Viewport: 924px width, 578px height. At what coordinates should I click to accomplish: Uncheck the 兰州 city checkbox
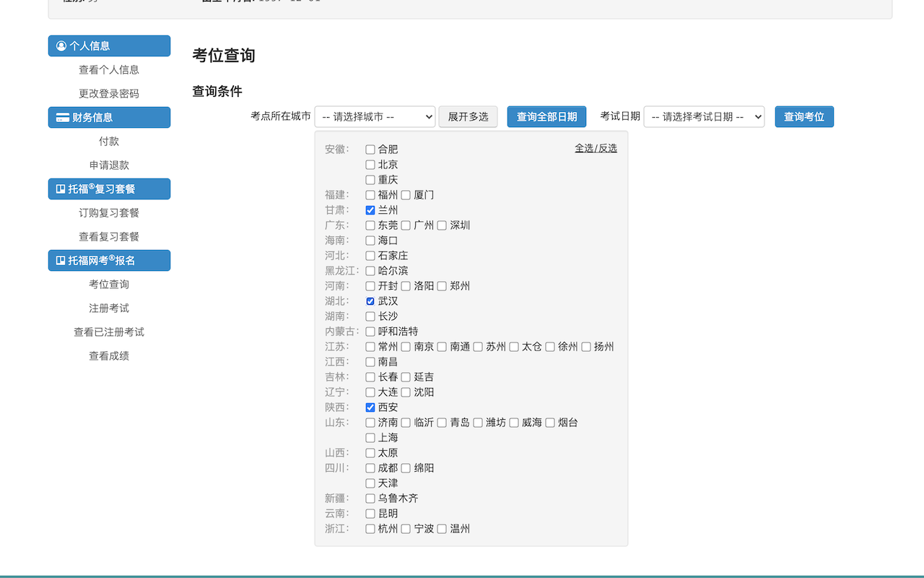coord(370,210)
